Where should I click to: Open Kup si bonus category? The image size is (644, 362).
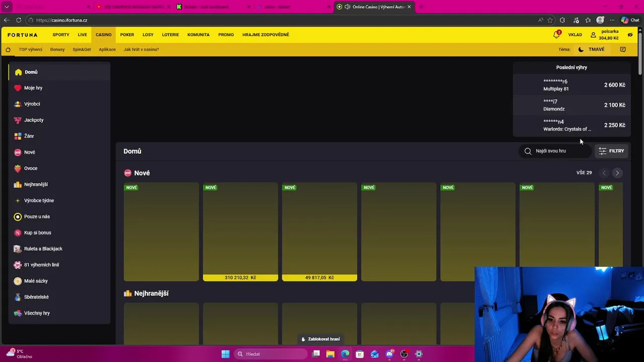pyautogui.click(x=59, y=233)
